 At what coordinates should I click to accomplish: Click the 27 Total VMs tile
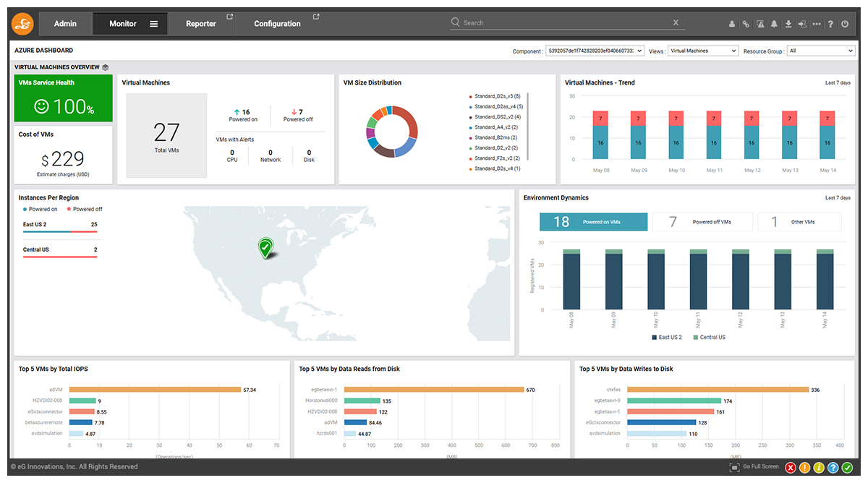click(166, 135)
